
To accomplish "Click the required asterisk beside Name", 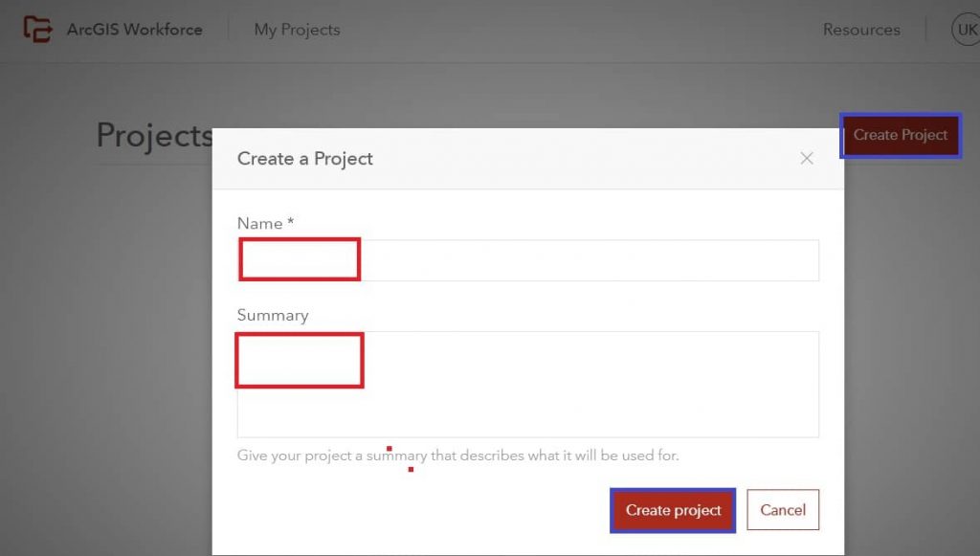I will coord(291,221).
